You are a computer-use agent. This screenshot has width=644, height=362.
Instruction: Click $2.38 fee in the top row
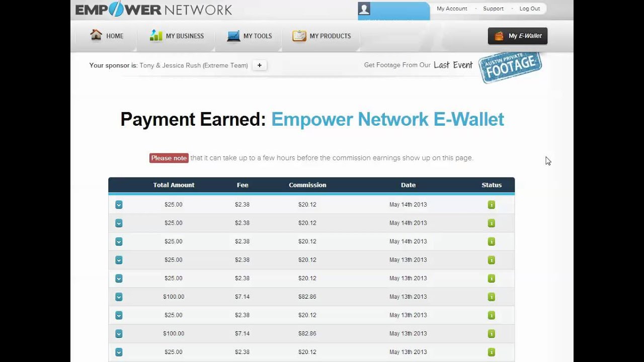(x=243, y=205)
